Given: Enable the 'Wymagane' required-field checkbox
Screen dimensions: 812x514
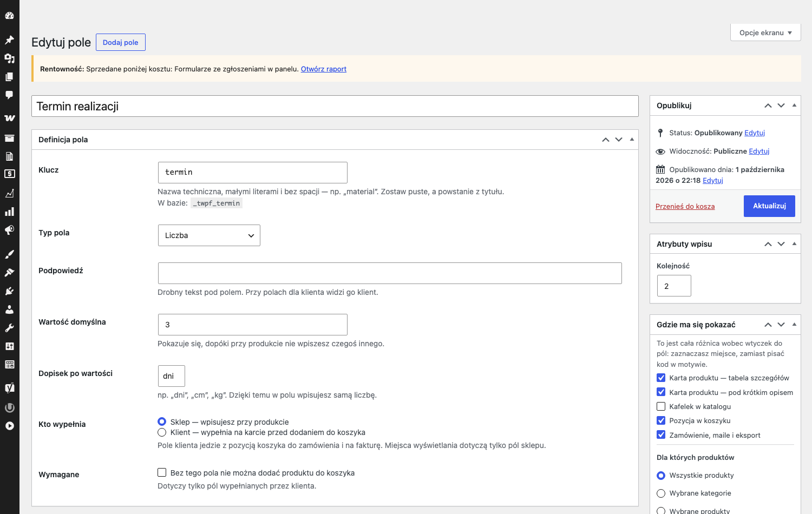Looking at the screenshot, I should pyautogui.click(x=162, y=472).
